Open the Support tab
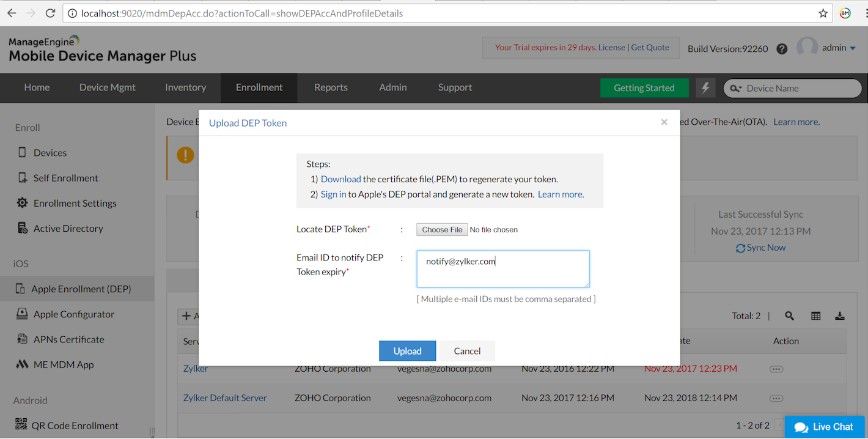868x439 pixels. 455,87
